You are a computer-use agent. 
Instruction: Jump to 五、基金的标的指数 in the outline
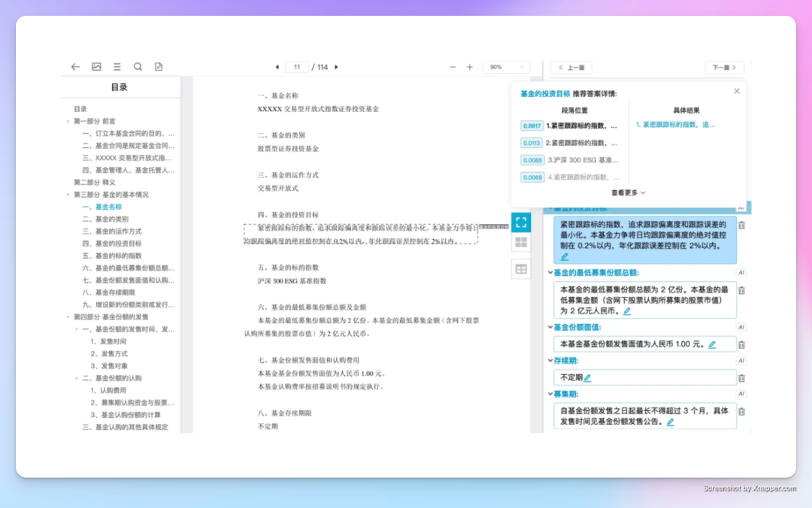[112, 256]
